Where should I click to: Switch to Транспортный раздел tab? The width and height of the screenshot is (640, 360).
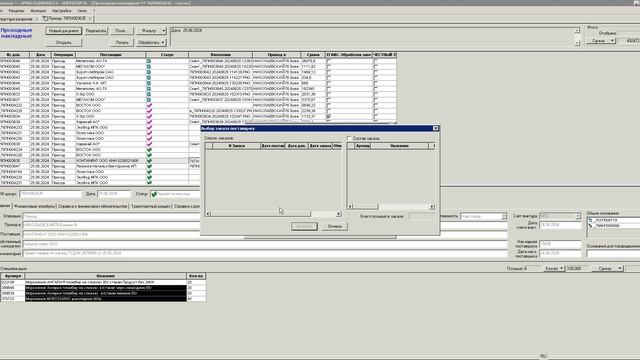151,206
